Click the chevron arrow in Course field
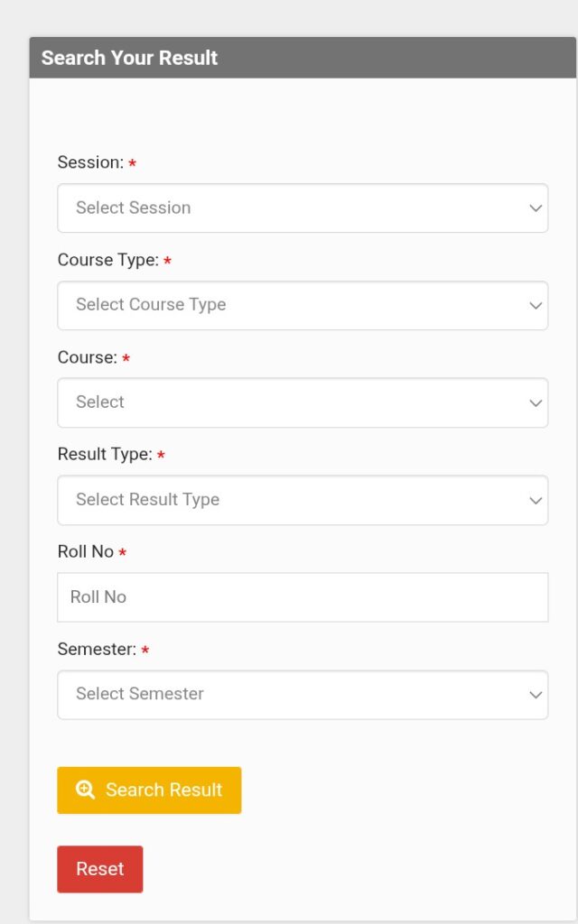Viewport: 578px width, 924px height. click(x=536, y=403)
